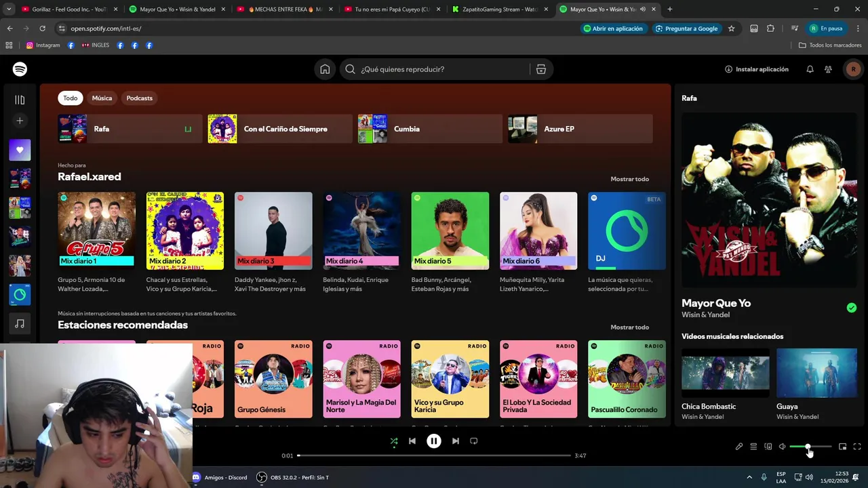This screenshot has width=868, height=488.
Task: Select the Podcasts filter chip
Action: [140, 98]
